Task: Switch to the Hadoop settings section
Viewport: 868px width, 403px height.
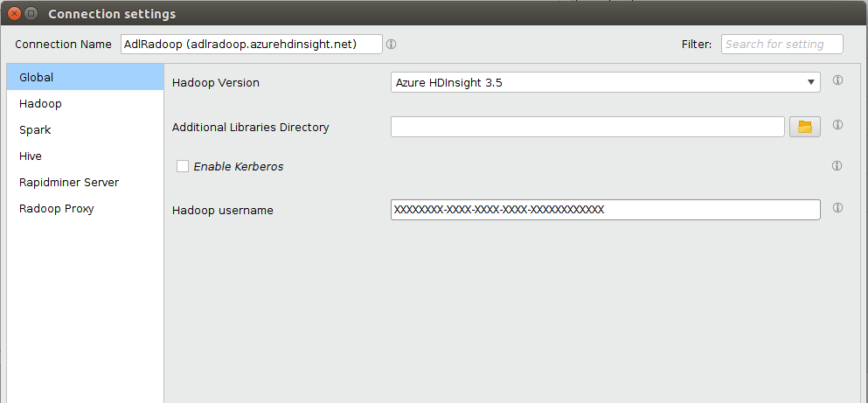Action: pyautogui.click(x=40, y=104)
